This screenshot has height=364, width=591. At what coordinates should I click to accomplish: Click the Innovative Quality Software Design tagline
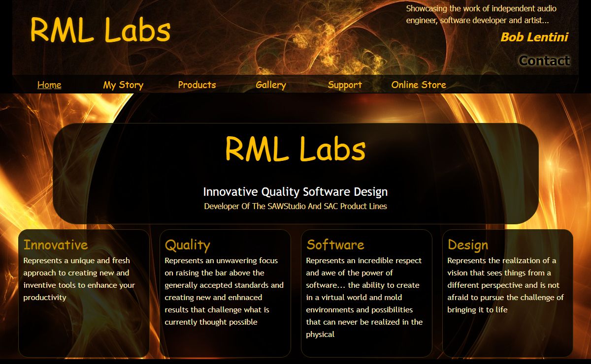point(295,192)
